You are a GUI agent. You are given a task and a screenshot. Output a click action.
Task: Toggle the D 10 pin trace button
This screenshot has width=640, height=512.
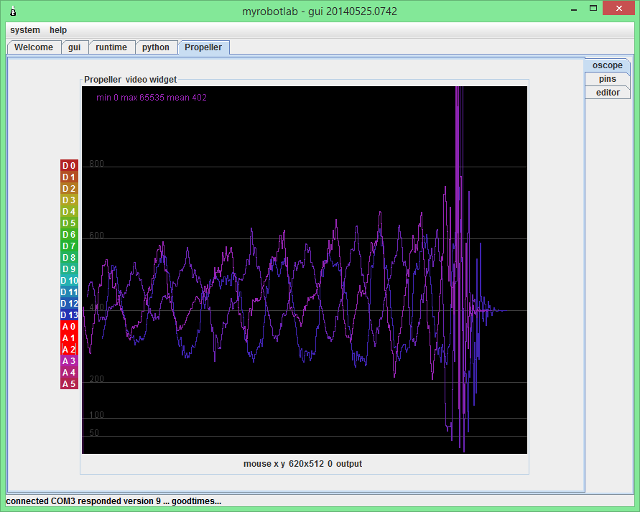point(69,280)
